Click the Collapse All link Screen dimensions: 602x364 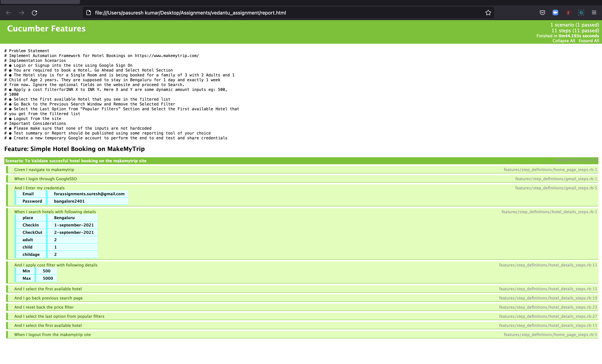(564, 41)
